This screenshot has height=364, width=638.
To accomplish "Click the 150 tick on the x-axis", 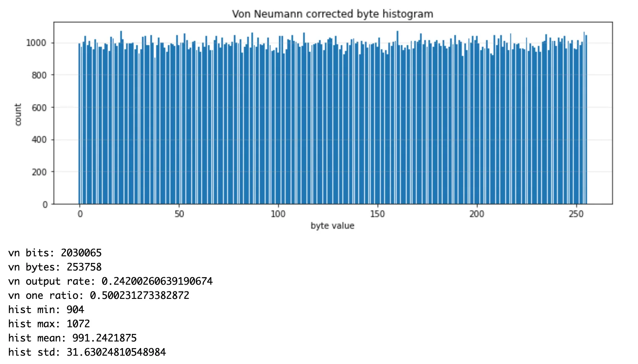I will (377, 214).
